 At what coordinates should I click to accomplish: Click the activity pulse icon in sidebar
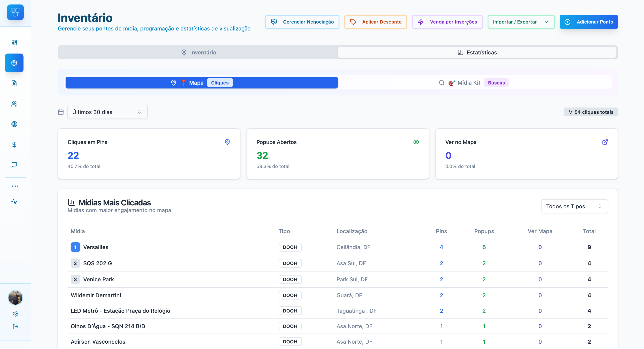[x=14, y=201]
